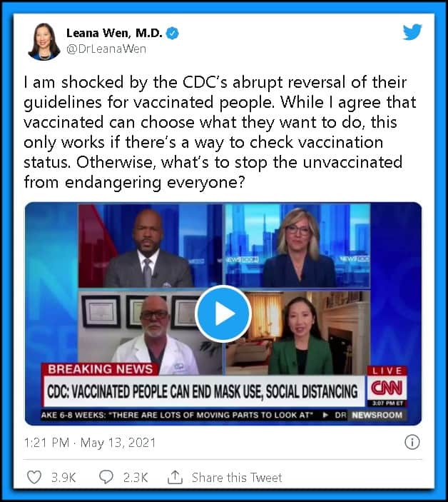This screenshot has width=448, height=502.
Task: Open the Leana Wen, M.D. display name
Action: tap(114, 33)
